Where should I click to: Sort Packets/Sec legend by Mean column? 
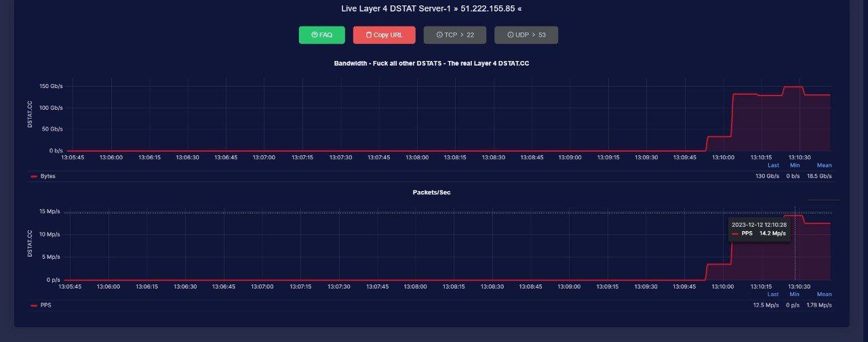[x=824, y=295]
